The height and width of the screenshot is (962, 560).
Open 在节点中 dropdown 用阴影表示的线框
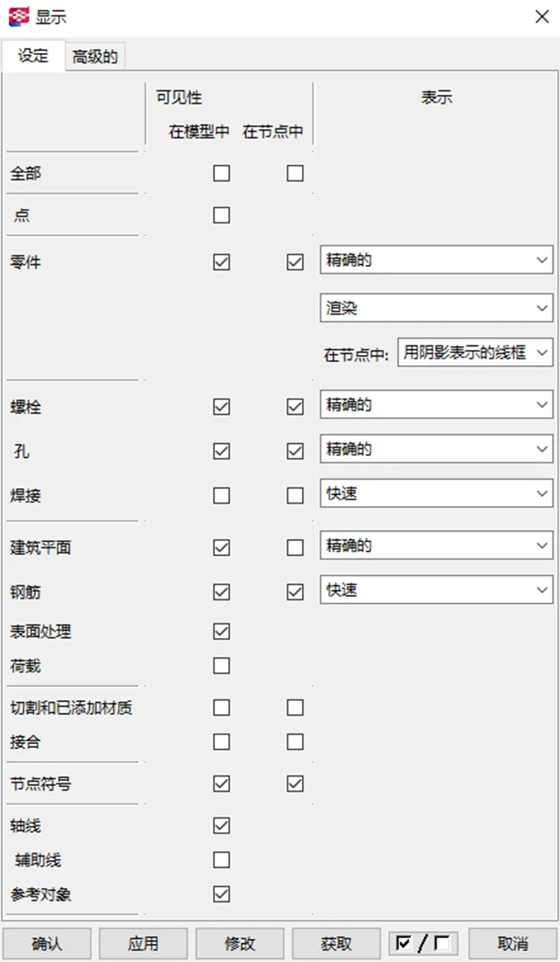click(x=475, y=352)
